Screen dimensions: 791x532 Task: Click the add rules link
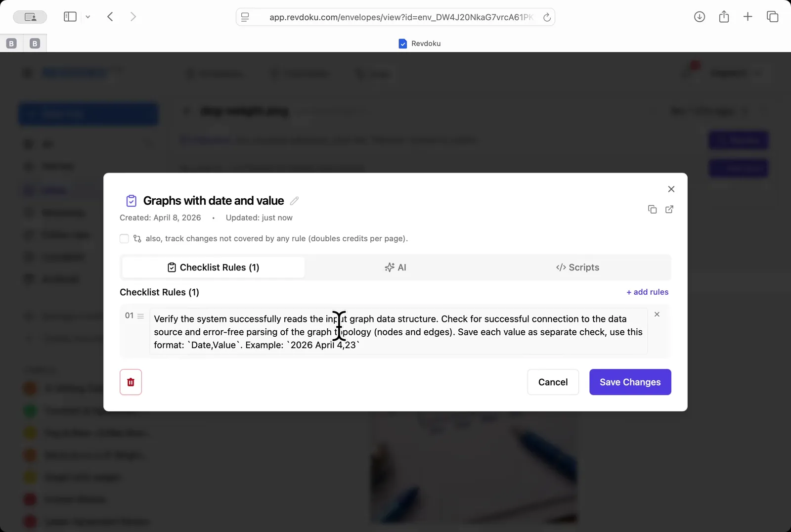click(x=648, y=292)
